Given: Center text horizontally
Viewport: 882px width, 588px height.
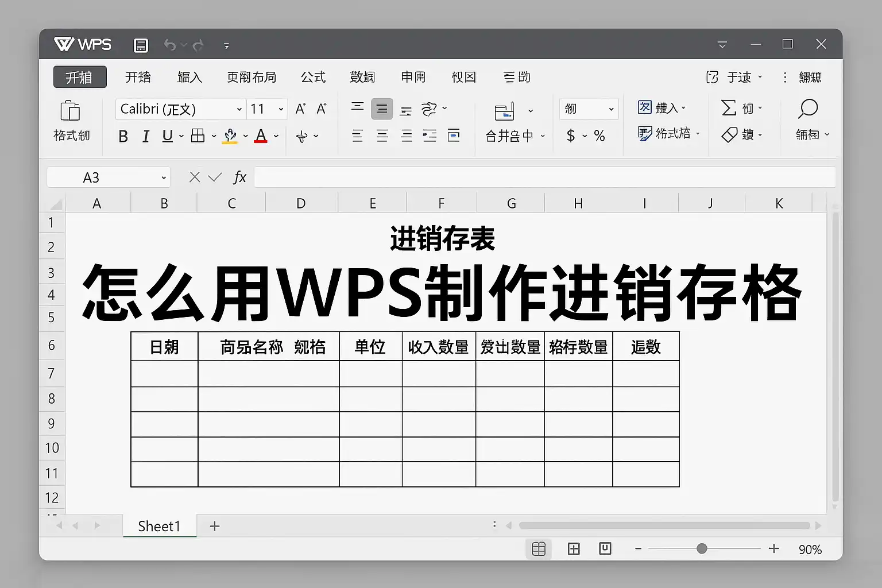Looking at the screenshot, I should [x=382, y=136].
